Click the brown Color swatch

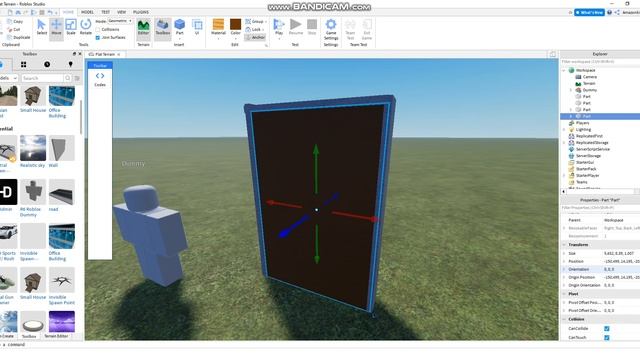(x=236, y=24)
